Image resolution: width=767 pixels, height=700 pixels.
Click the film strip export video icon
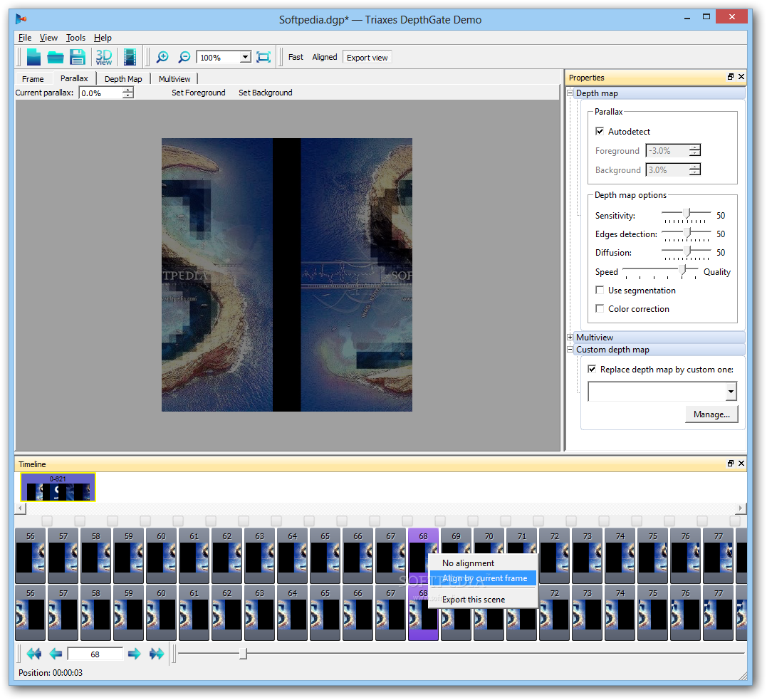click(x=130, y=57)
